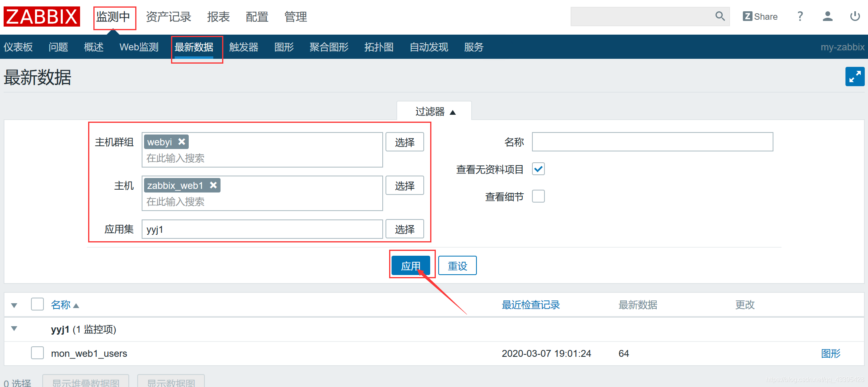
Task: Click the value 64 in latest data
Action: tap(624, 353)
